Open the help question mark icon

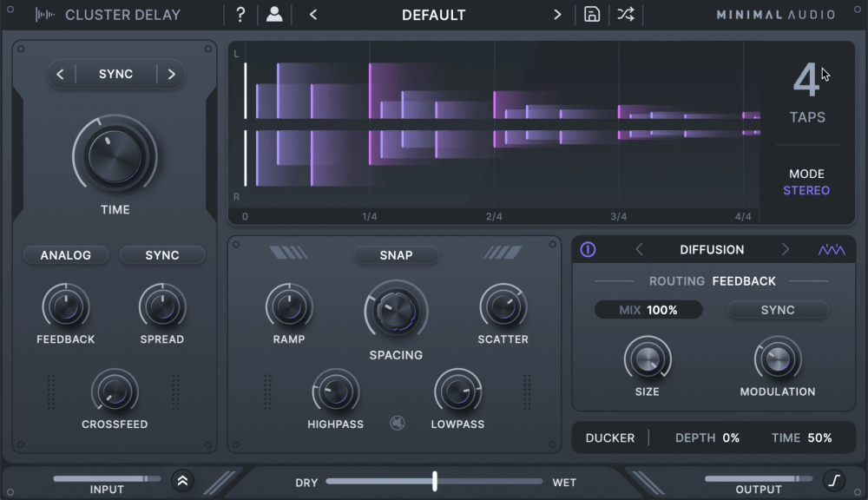pyautogui.click(x=240, y=15)
